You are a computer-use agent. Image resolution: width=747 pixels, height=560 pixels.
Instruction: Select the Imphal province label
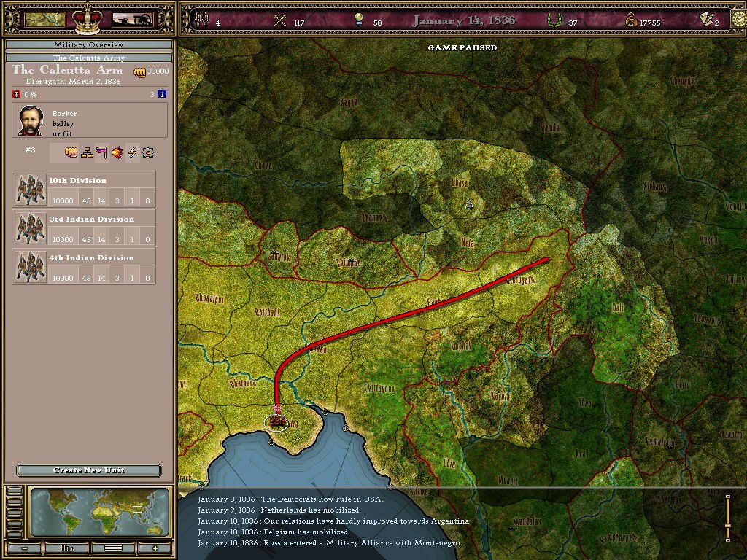click(461, 346)
